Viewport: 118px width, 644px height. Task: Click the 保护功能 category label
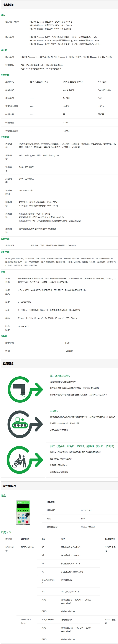pos(5,252)
